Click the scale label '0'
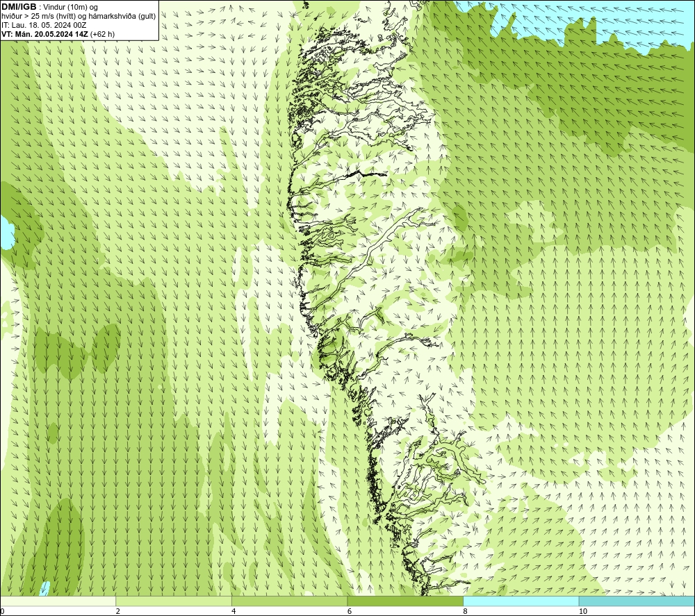 pyautogui.click(x=3, y=611)
